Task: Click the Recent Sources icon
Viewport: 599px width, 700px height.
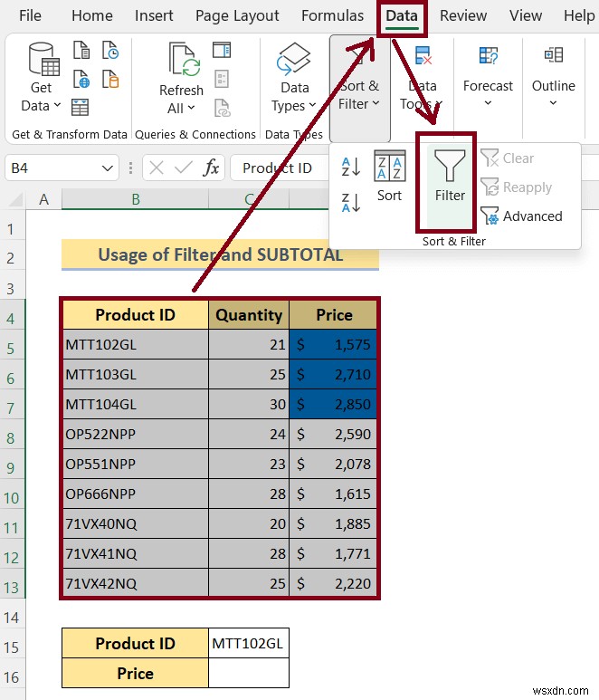Action: pos(110,50)
